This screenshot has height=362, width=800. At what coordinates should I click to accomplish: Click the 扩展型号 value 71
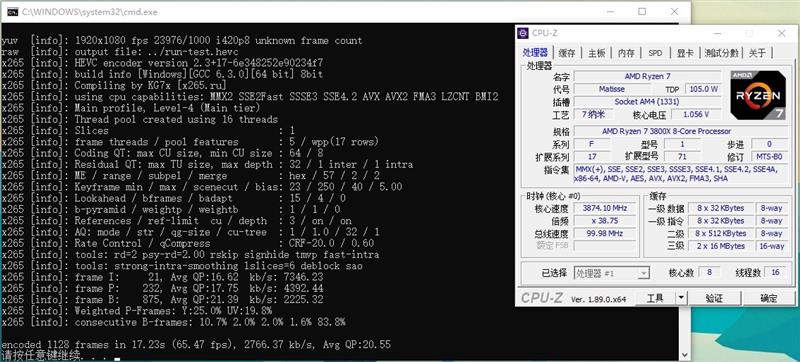tap(682, 157)
